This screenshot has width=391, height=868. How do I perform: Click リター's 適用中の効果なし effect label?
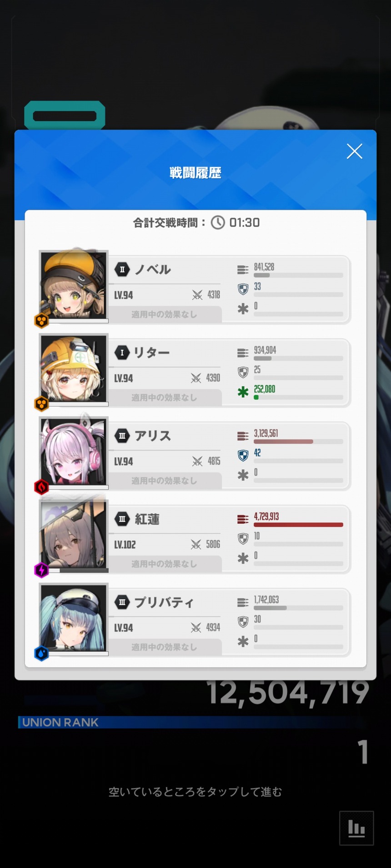[164, 397]
